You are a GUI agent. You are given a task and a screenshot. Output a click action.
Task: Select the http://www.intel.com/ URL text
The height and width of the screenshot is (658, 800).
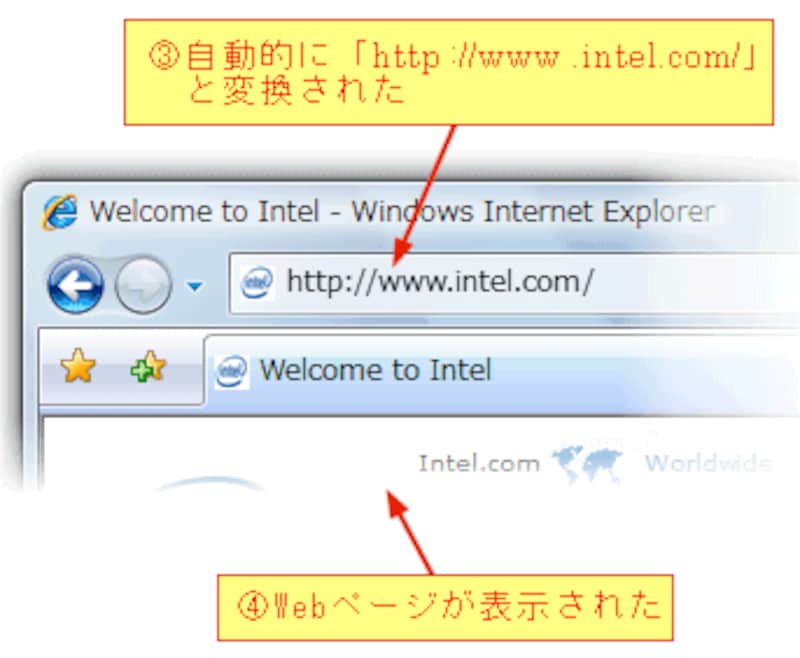[x=440, y=282]
